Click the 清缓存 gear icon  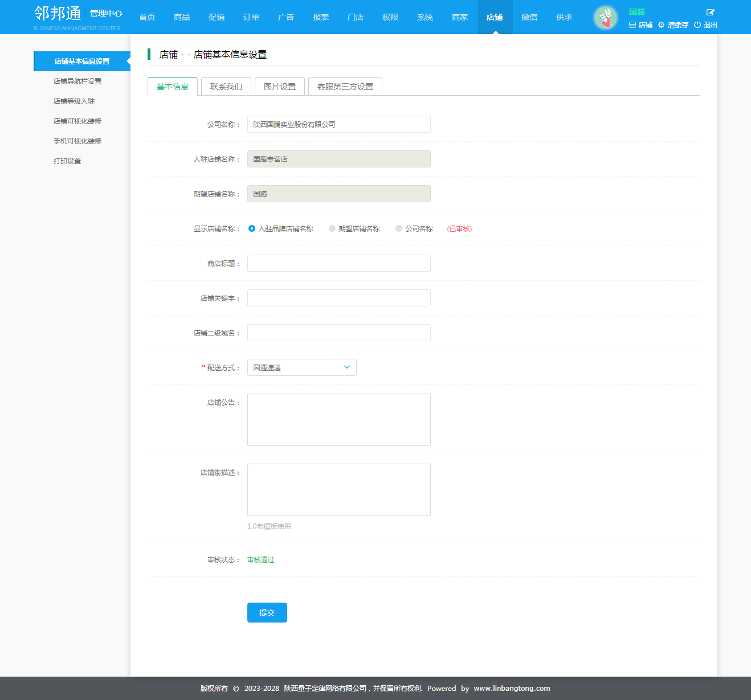point(661,25)
